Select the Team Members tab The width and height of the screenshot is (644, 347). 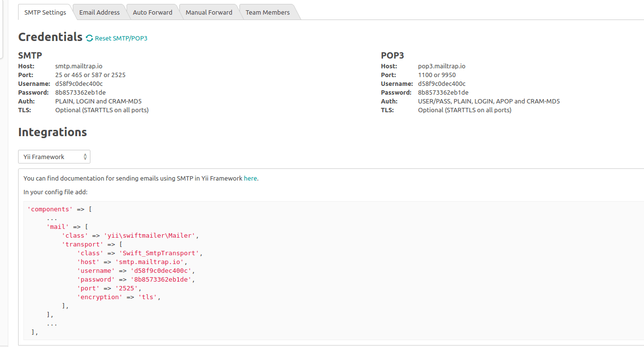[x=267, y=12]
